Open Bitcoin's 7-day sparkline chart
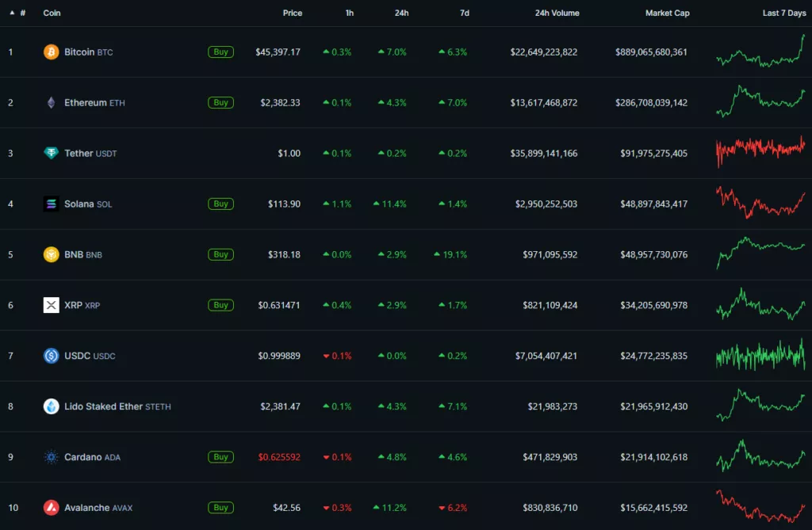This screenshot has width=812, height=530. pos(760,51)
